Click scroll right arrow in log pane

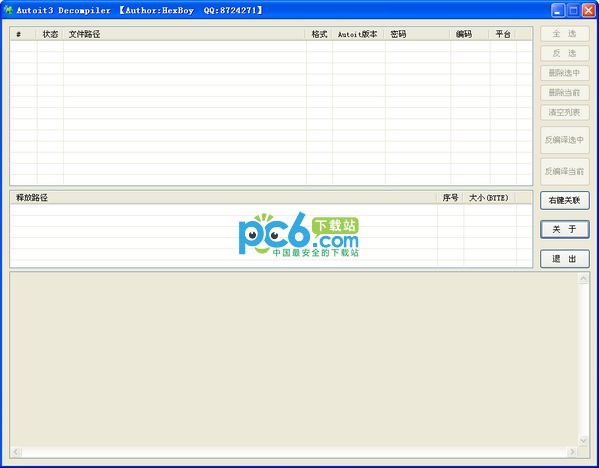(x=572, y=452)
